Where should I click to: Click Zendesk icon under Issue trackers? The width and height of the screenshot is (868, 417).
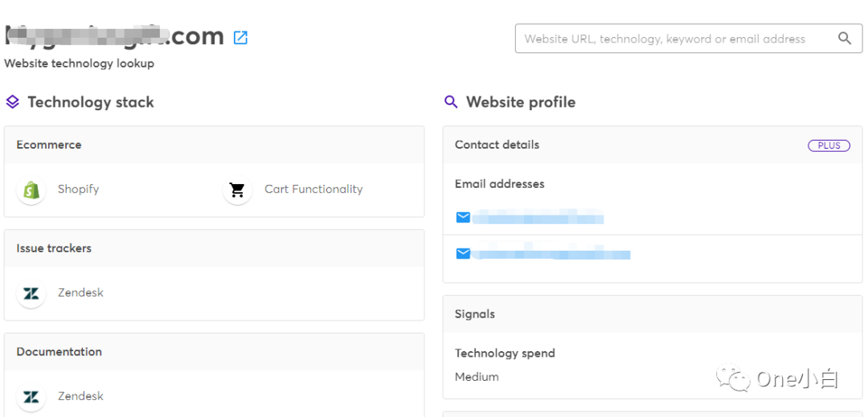[x=31, y=293]
